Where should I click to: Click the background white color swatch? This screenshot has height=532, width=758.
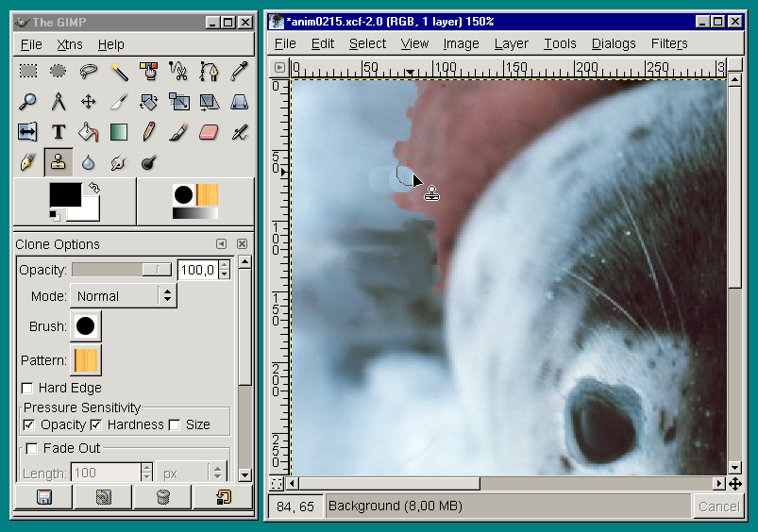tap(91, 212)
